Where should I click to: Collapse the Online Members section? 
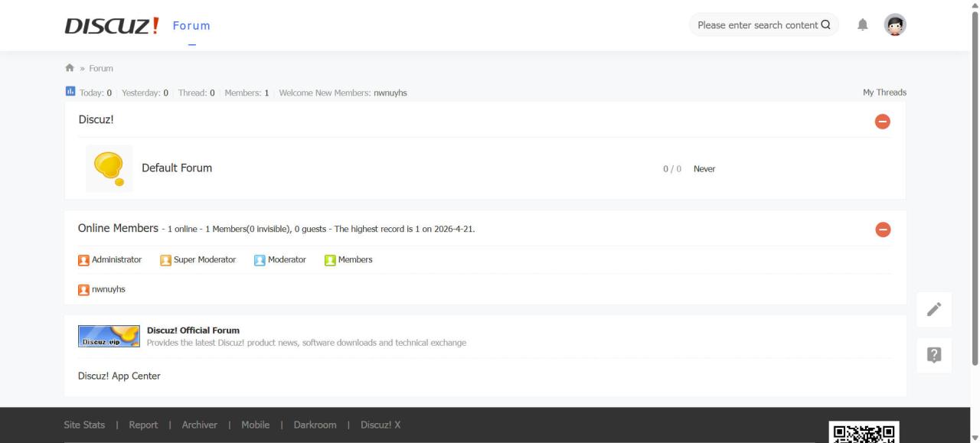[882, 230]
